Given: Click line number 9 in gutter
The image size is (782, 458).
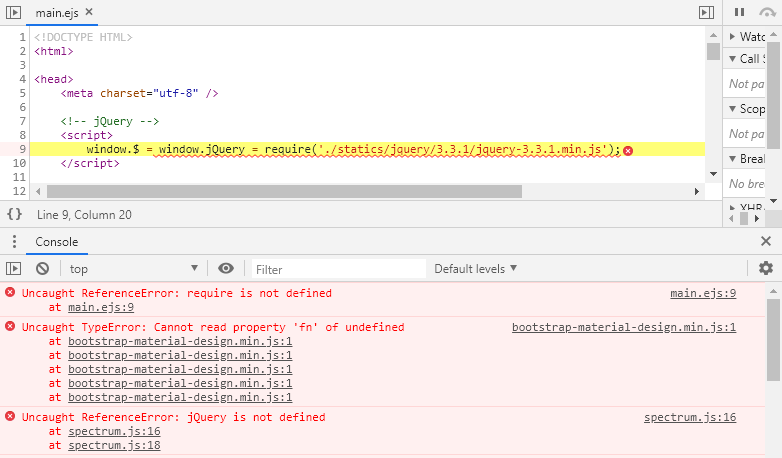Looking at the screenshot, I should 22,149.
